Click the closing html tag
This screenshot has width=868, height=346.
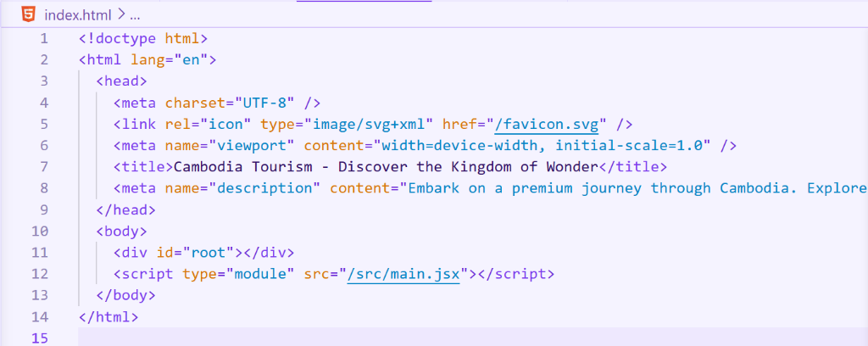[108, 316]
